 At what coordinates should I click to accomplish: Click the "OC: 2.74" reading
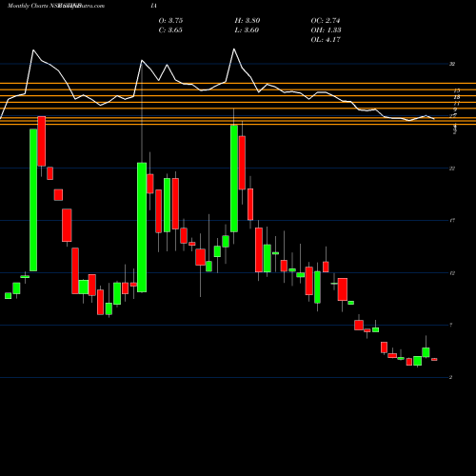[326, 21]
